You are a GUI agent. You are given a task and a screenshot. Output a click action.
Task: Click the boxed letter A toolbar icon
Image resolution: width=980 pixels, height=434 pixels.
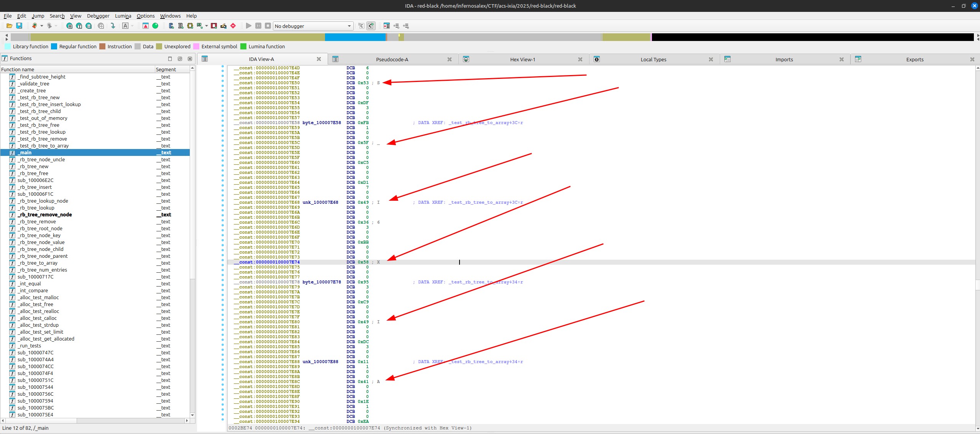(125, 26)
